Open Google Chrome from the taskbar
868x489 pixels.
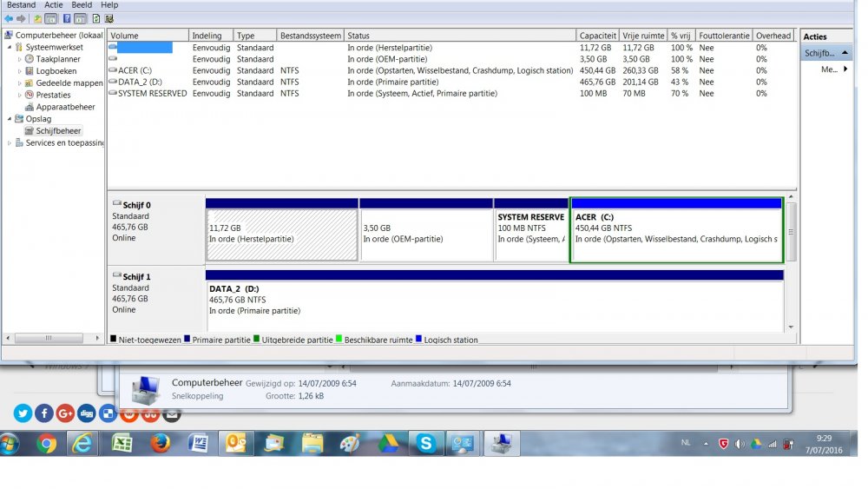tap(46, 444)
